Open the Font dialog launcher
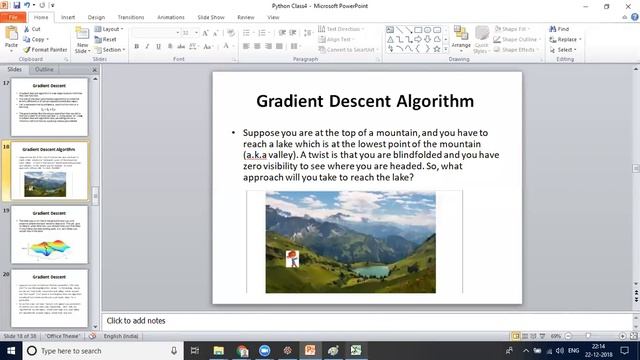The image size is (640, 360). click(235, 60)
